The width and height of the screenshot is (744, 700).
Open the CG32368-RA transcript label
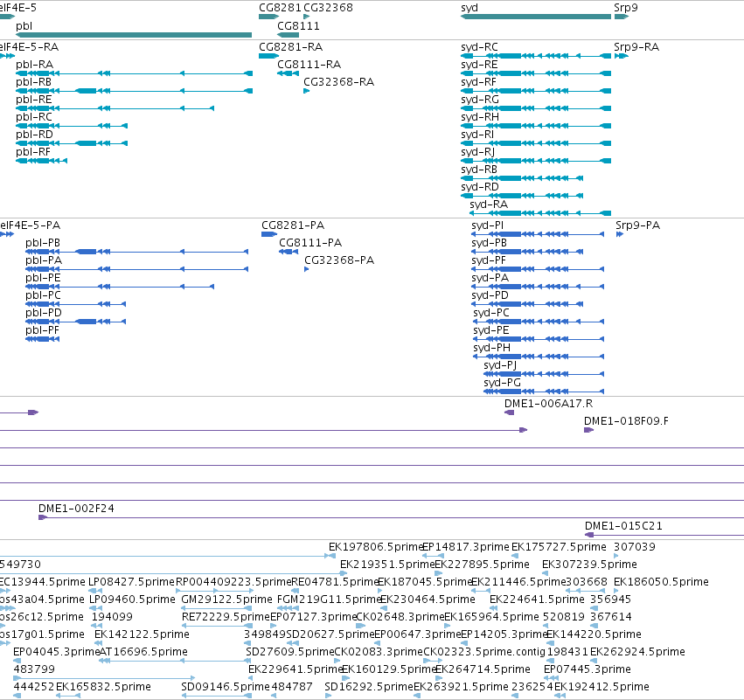(339, 82)
